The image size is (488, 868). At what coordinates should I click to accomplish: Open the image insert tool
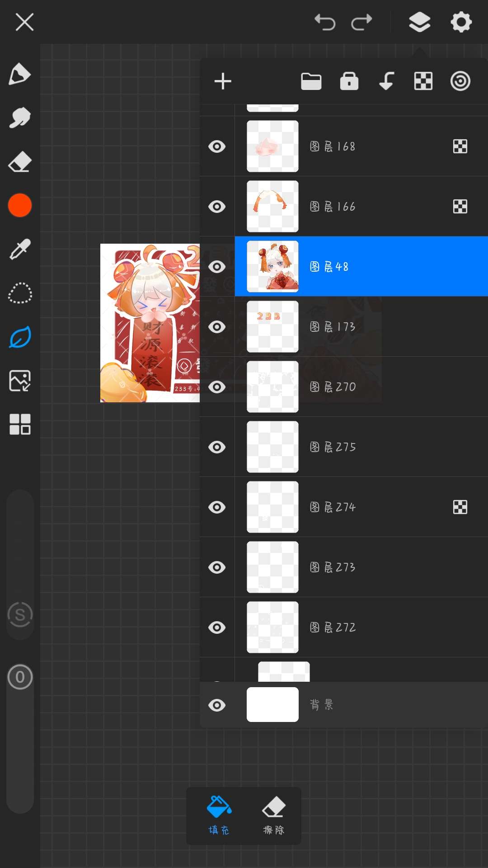(x=20, y=381)
